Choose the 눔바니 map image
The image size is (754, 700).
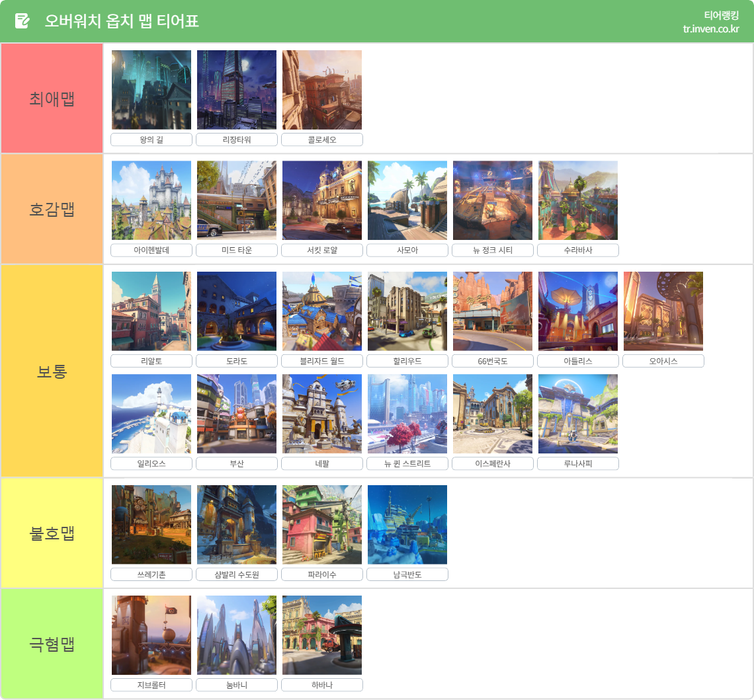point(237,635)
